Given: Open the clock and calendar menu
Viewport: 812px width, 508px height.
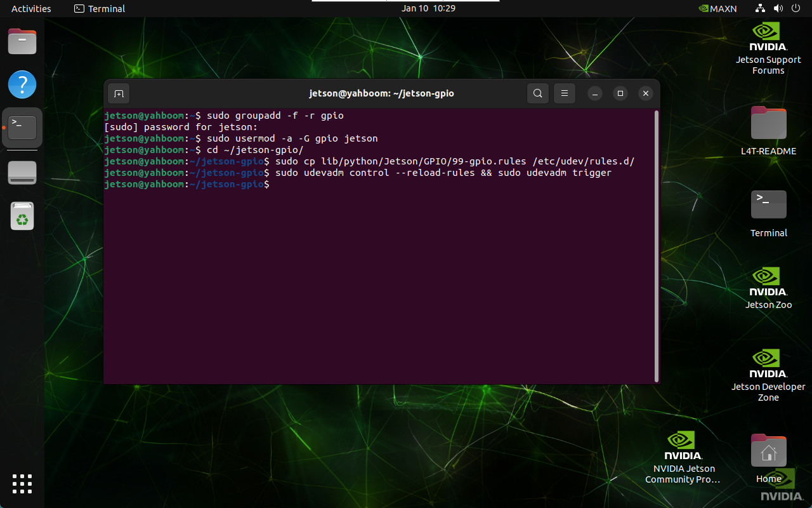Looking at the screenshot, I should tap(428, 9).
